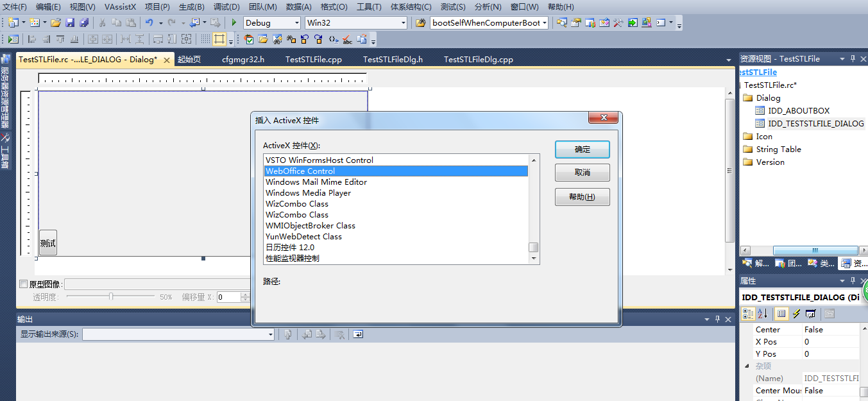The height and width of the screenshot is (401, 868).
Task: Click the 取消 button in the dialog
Action: (x=583, y=173)
